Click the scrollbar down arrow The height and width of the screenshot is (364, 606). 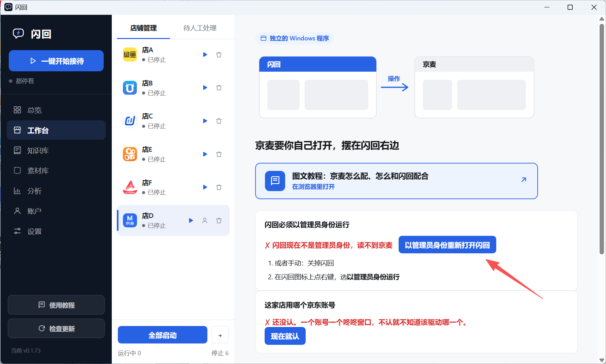tap(602, 360)
